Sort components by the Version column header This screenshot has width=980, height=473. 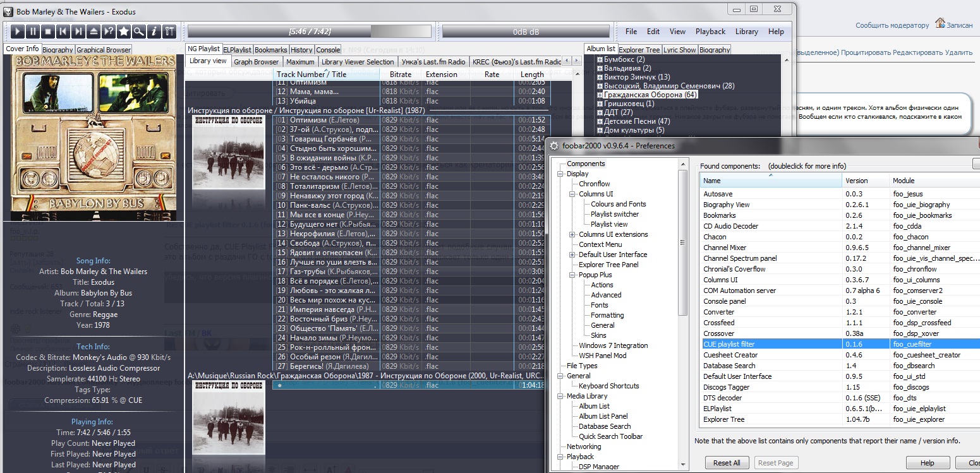pyautogui.click(x=866, y=181)
